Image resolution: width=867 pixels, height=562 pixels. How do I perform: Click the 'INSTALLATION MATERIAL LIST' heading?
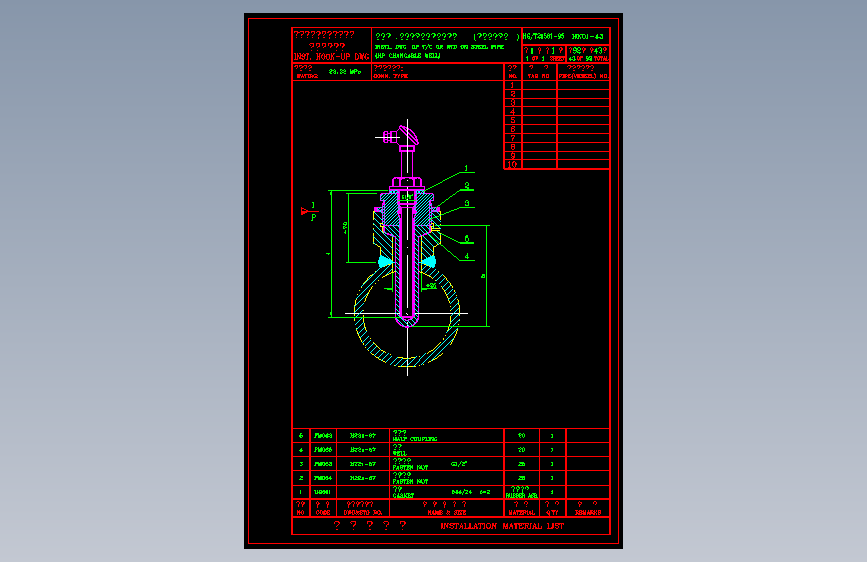point(502,526)
